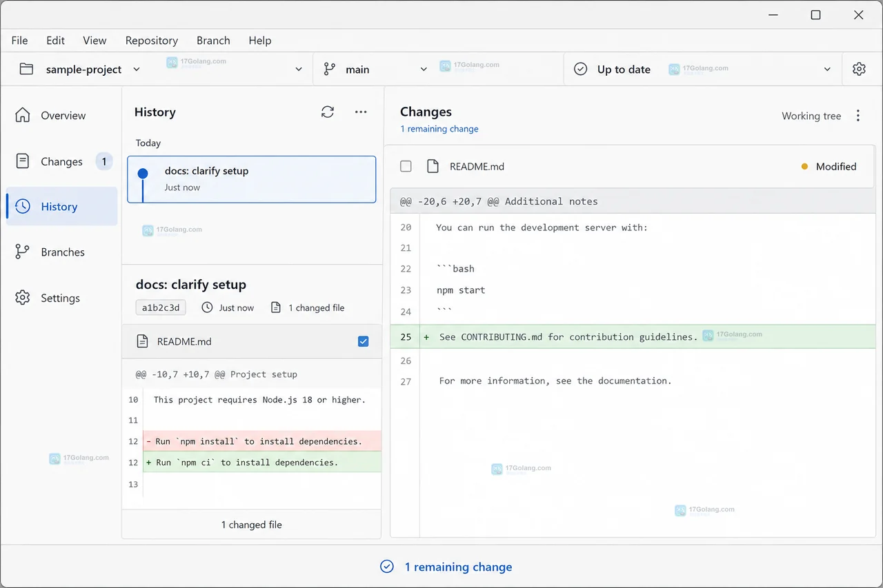This screenshot has height=588, width=883.
Task: Open the Edit menu
Action: pyautogui.click(x=55, y=41)
